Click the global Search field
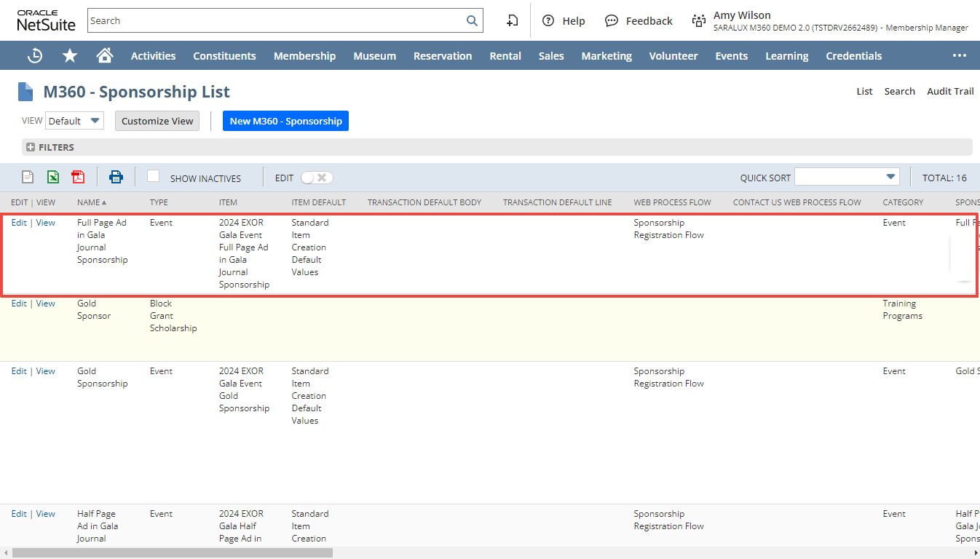This screenshot has height=559, width=980. [x=277, y=21]
